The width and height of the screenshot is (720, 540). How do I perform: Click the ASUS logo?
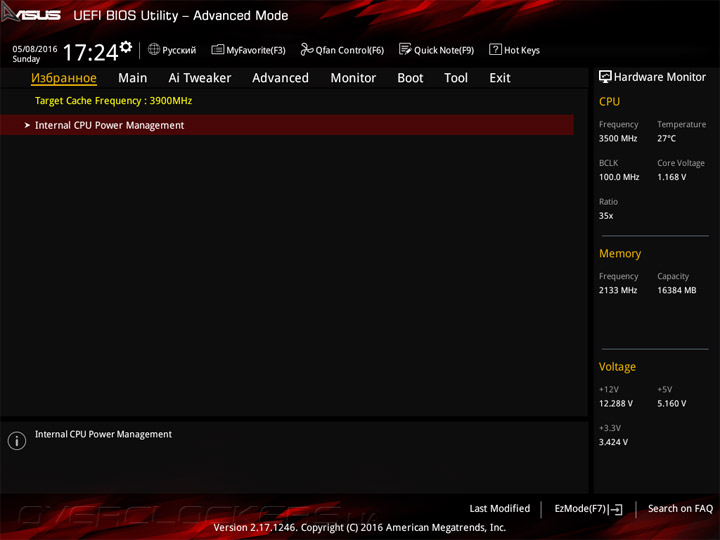[31, 13]
